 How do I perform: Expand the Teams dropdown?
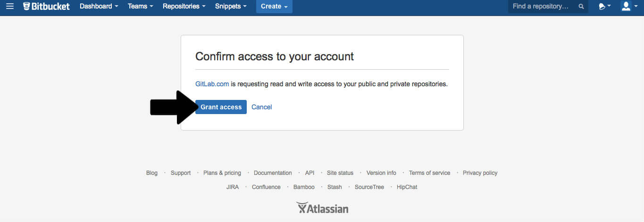pyautogui.click(x=140, y=7)
